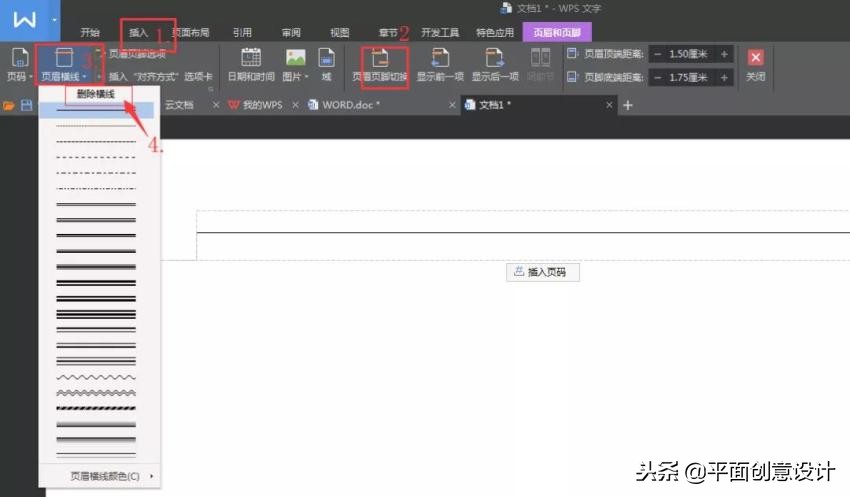The image size is (850, 497).
Task: Close the 我的WPS tab
Action: point(295,105)
